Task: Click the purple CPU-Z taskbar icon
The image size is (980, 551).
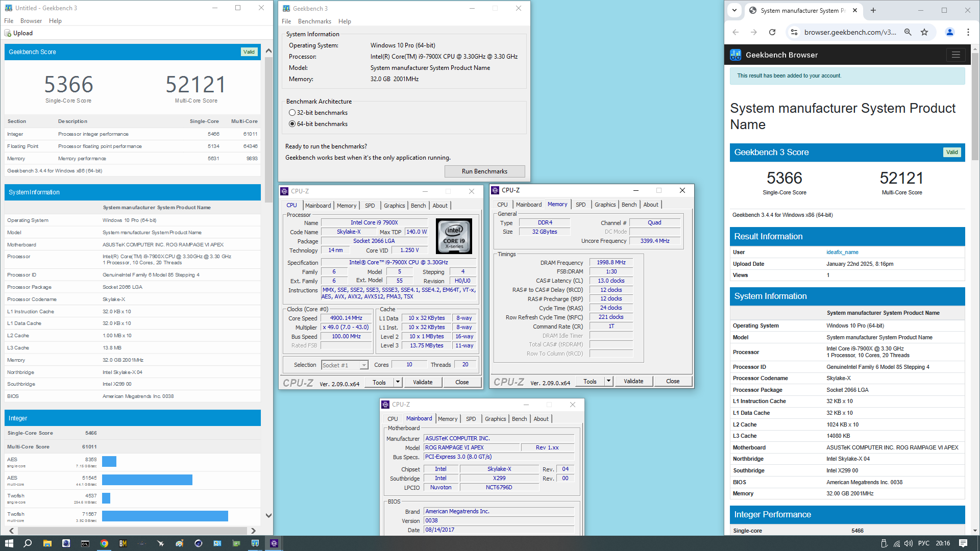Action: coord(274,543)
